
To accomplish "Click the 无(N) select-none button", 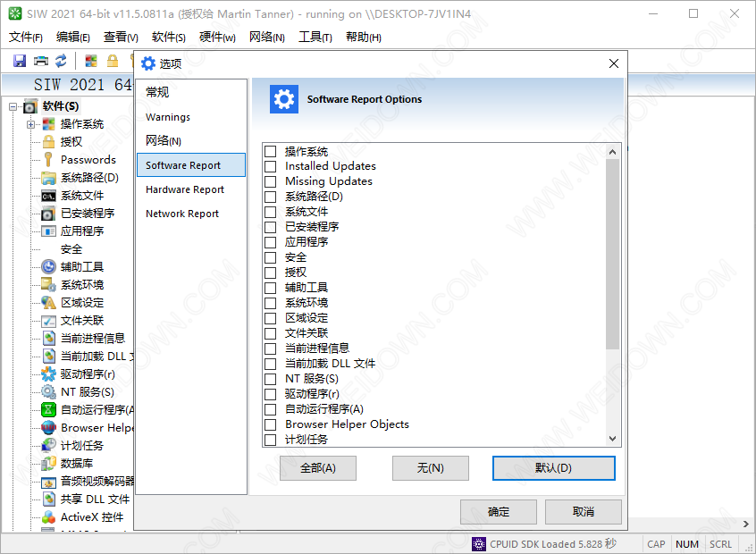I will (430, 468).
